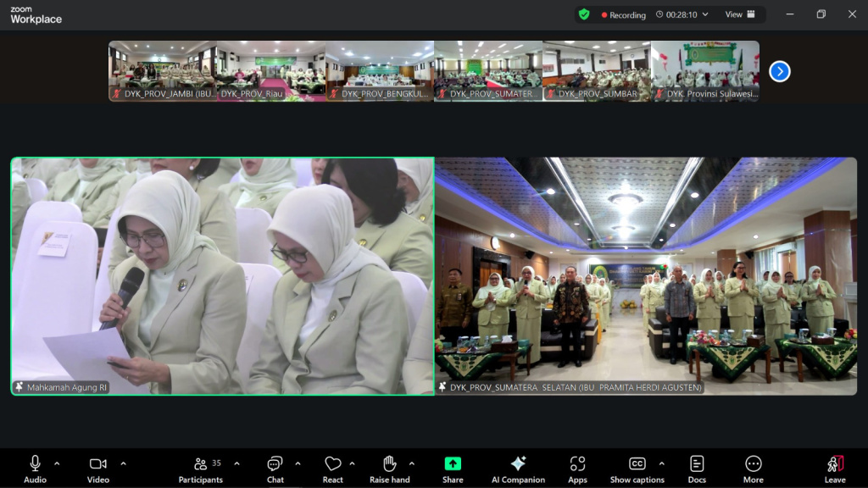
Task: Open the Participants list
Action: [200, 469]
